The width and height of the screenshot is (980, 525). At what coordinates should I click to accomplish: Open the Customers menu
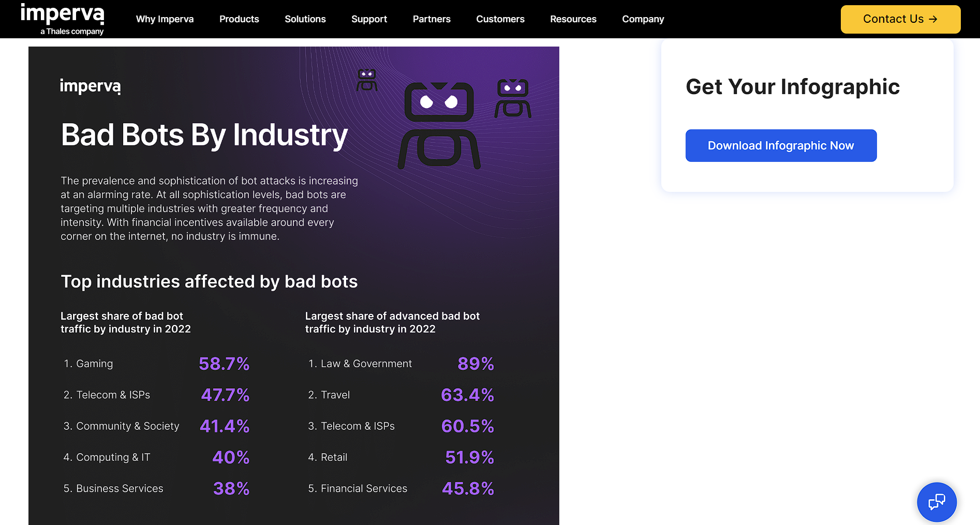(x=500, y=19)
